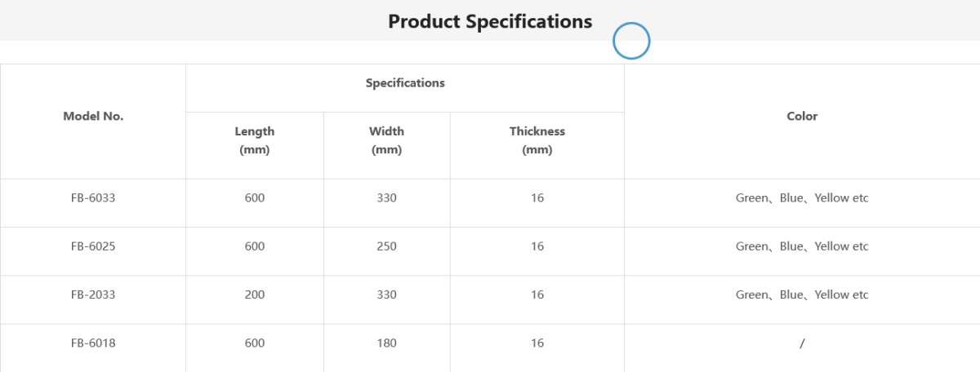The image size is (980, 372).
Task: Click the color cell in the FB-6033 row
Action: coord(802,198)
